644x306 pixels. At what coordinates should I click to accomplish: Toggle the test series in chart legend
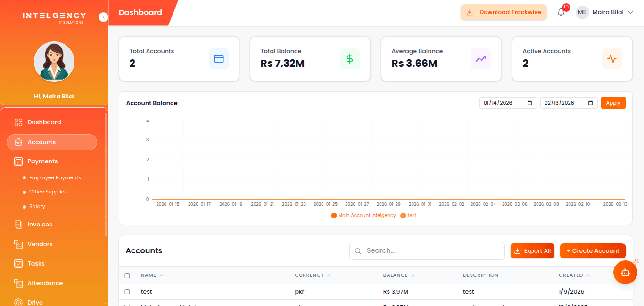tap(409, 215)
